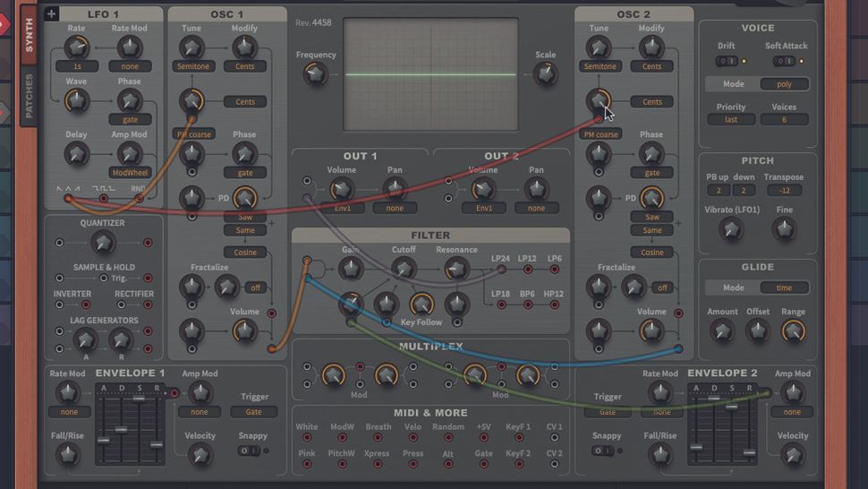Open the OSC 1 PM coarse selector

(193, 134)
